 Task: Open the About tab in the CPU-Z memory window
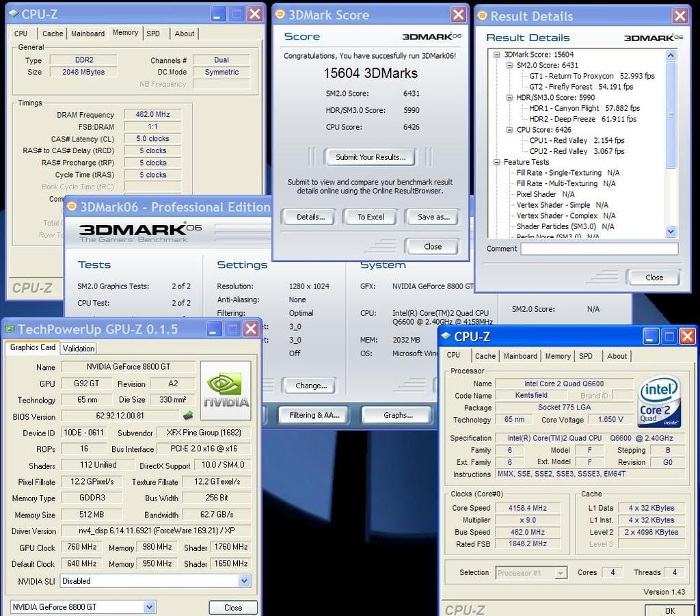(185, 34)
